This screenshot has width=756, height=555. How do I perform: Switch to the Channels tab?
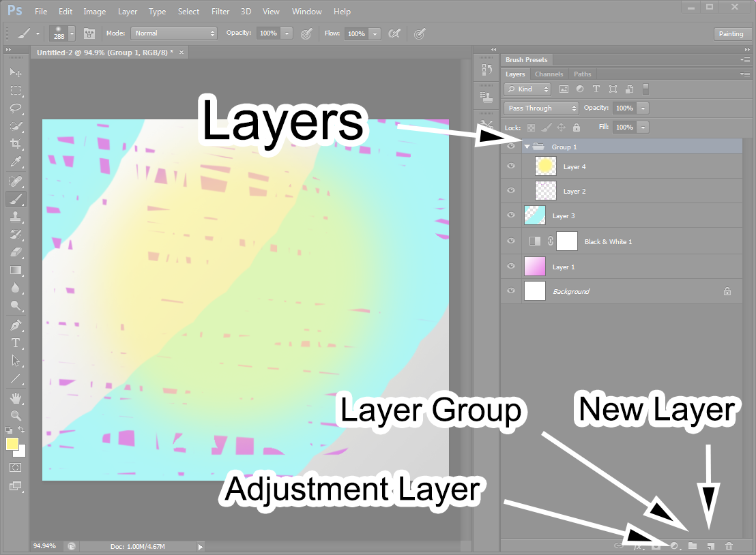[x=549, y=74]
